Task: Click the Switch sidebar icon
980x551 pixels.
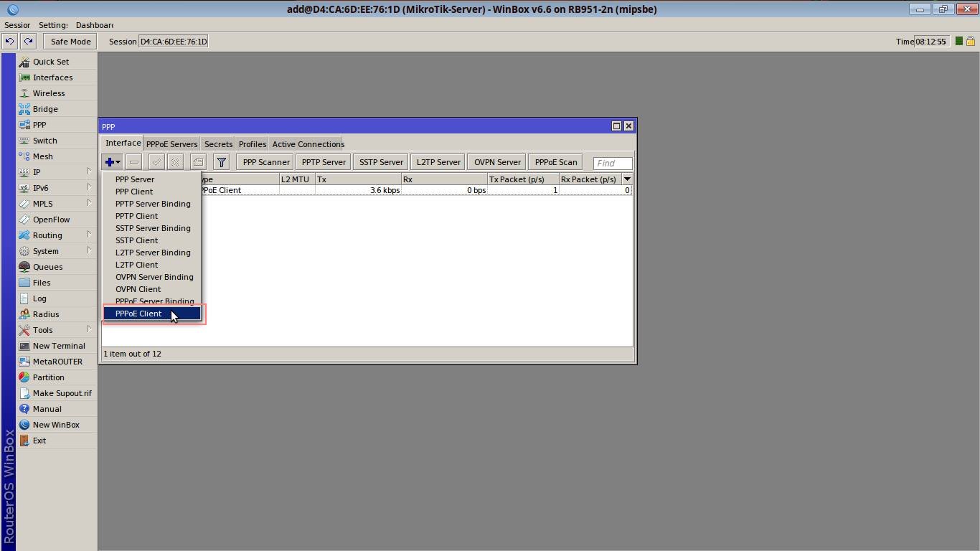Action: 24,141
